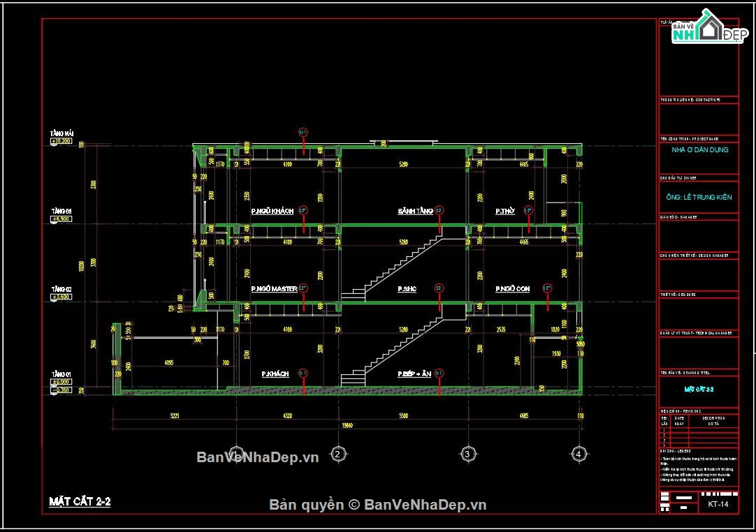Select the P.THỜ room label
756x532 pixels.
click(x=505, y=211)
